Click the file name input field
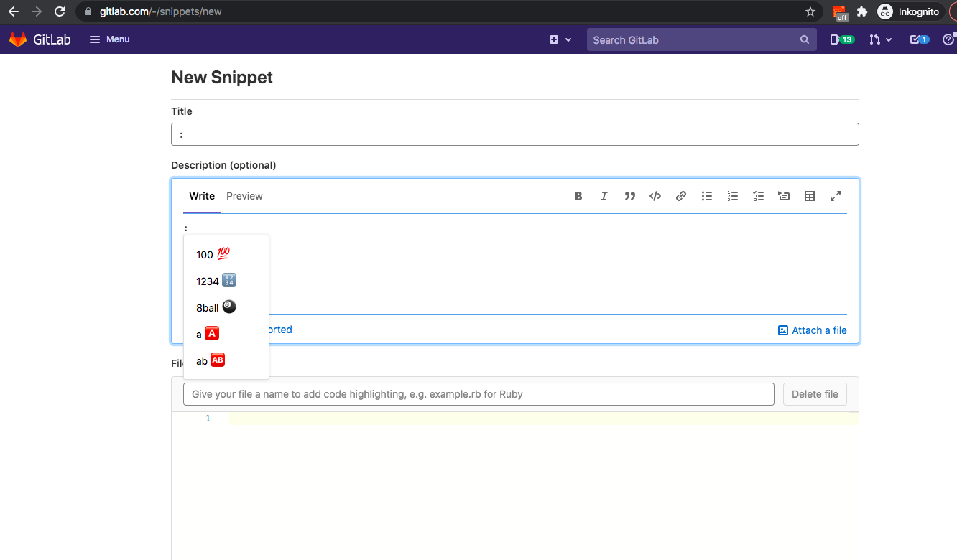957x560 pixels. (478, 394)
